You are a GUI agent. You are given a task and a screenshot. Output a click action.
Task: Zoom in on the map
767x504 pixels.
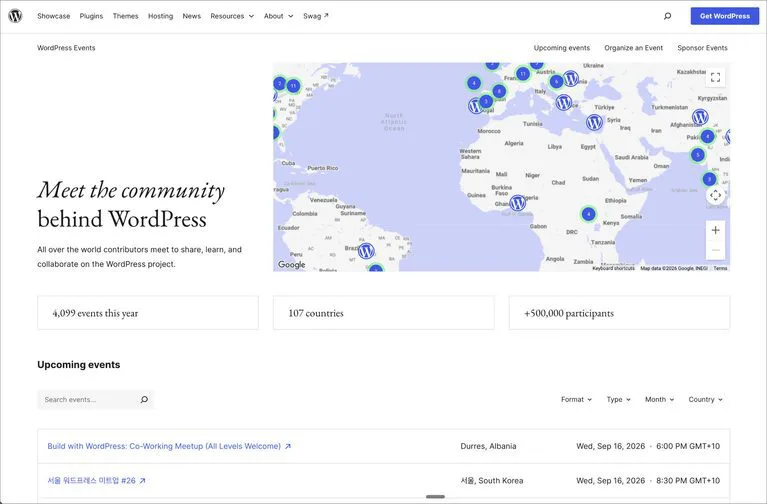[x=715, y=230]
